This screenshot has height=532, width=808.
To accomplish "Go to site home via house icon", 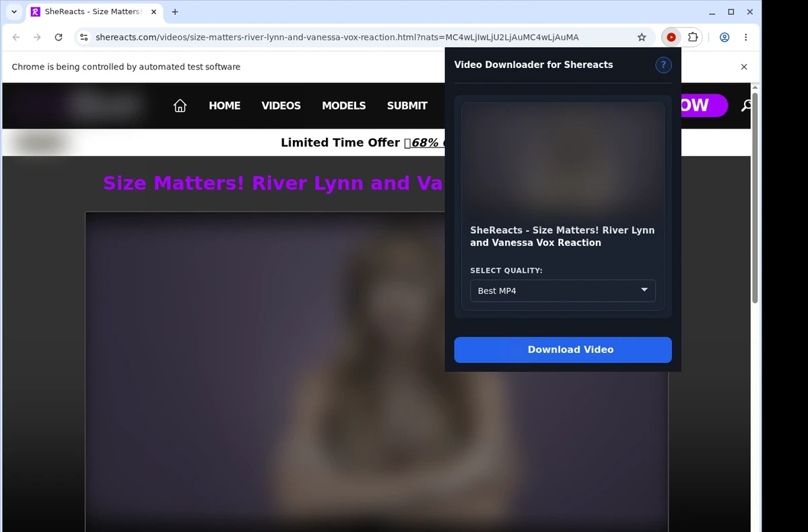I will tap(180, 106).
